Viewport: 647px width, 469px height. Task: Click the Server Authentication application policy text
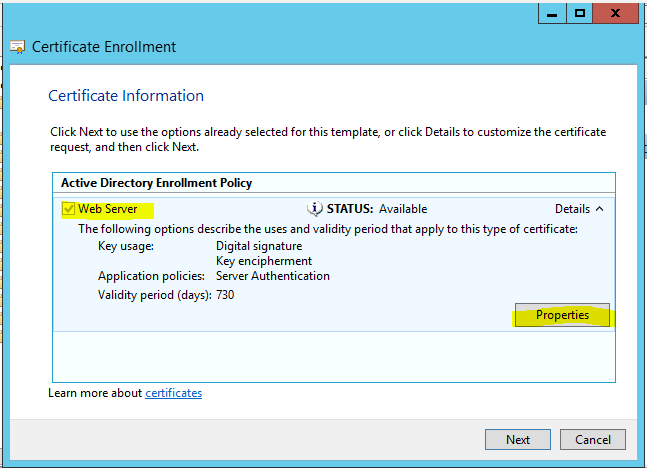coord(272,276)
